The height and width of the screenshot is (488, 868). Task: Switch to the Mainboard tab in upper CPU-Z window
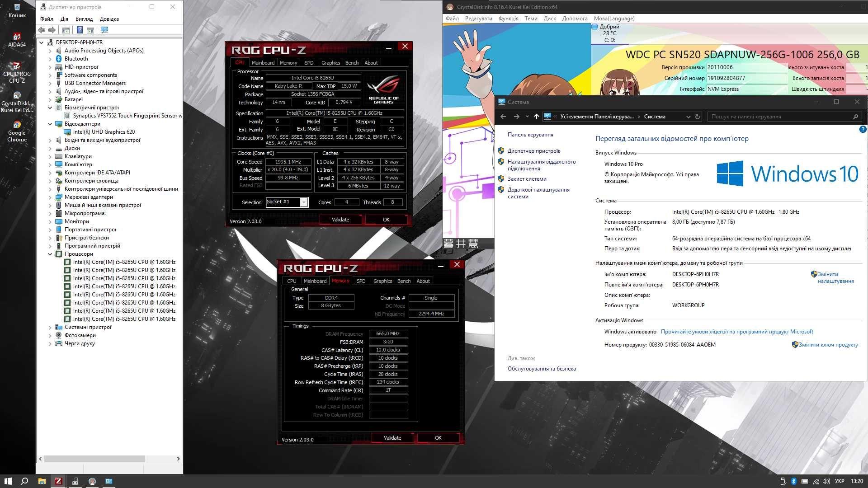click(263, 63)
